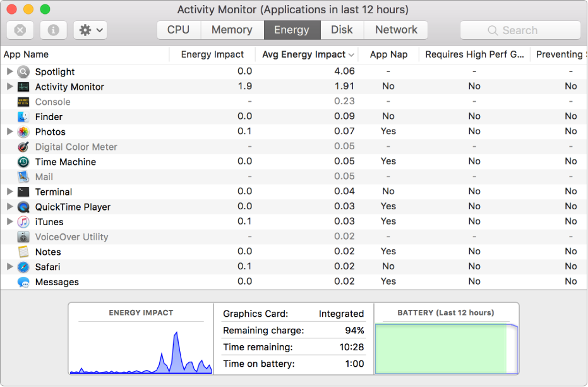Click the quit process X toolbar button

(20, 30)
